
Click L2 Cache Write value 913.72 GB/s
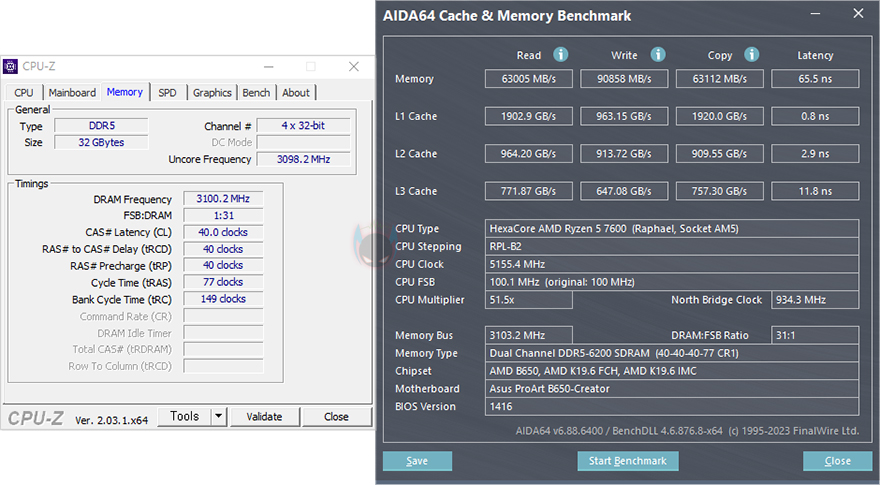click(624, 153)
